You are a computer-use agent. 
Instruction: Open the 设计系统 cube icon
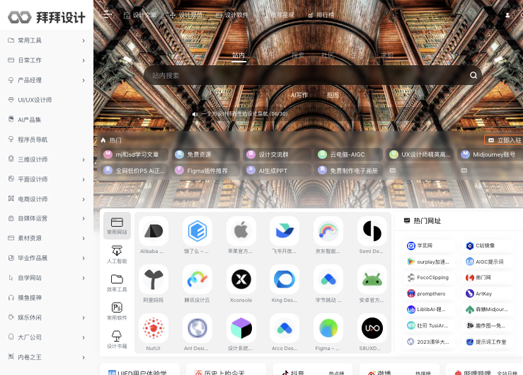click(x=241, y=328)
